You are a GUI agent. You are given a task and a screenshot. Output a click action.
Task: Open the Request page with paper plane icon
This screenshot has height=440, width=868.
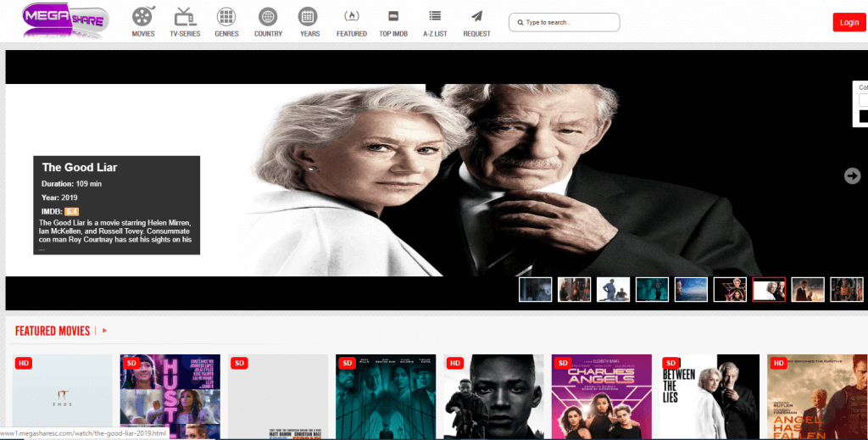[x=476, y=22]
